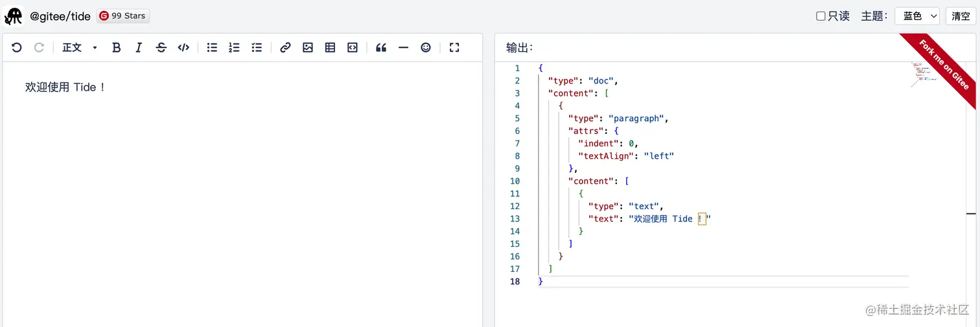Click the "type": "paragraph" line
The image size is (980, 327).
click(x=618, y=118)
